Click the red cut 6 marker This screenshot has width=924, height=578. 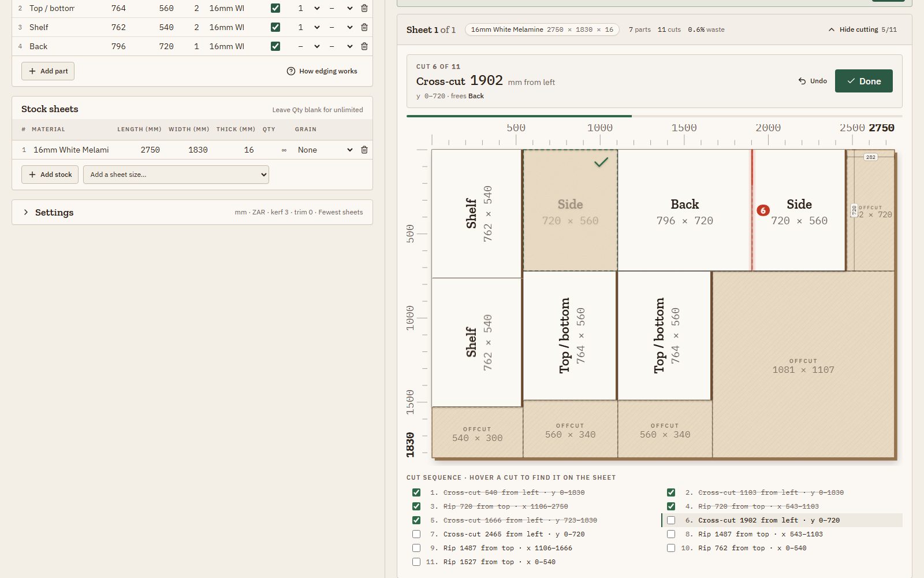[x=763, y=210]
